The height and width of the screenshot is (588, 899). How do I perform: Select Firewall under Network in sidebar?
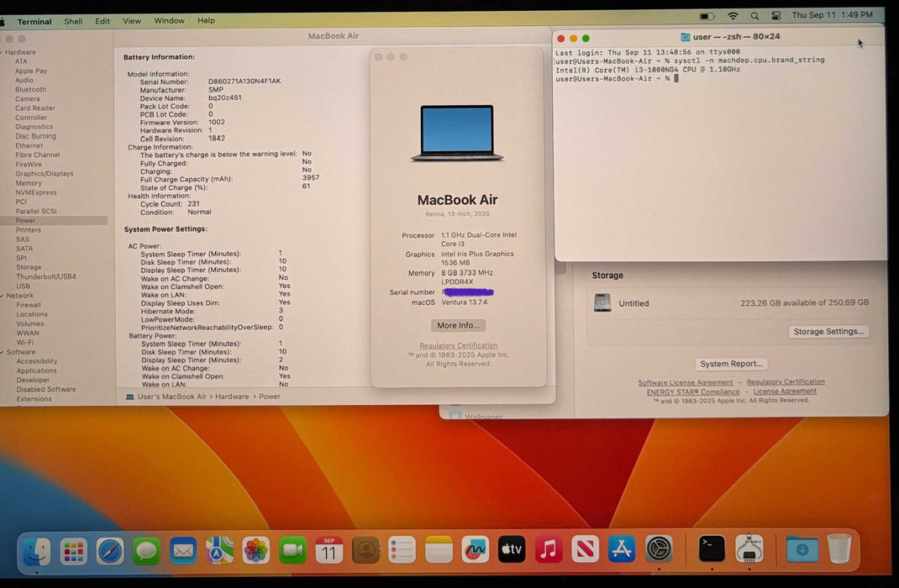click(29, 305)
